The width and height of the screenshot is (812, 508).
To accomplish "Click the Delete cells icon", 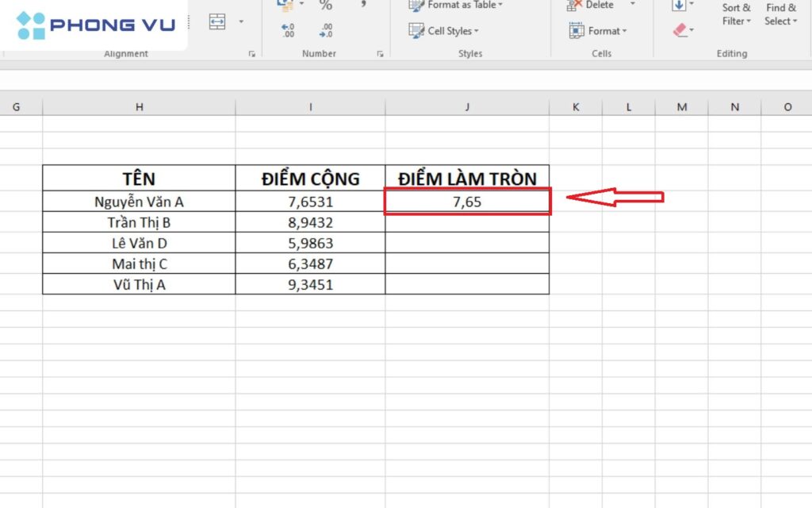I will (573, 5).
